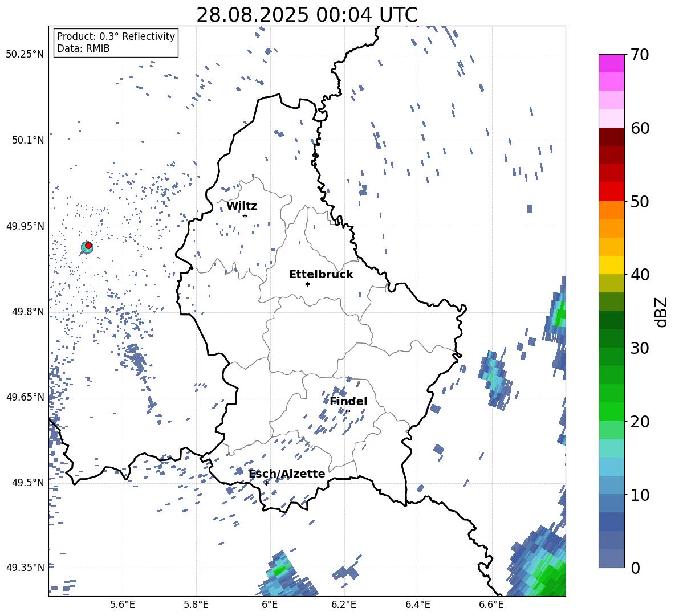
Task: Click the Ettelbruck station cross marker
Action: [307, 284]
